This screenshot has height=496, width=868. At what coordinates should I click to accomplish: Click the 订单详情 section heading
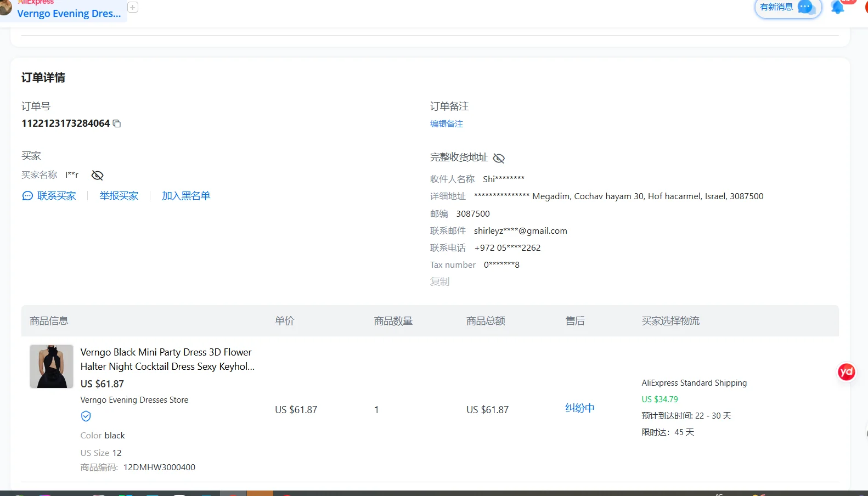43,78
